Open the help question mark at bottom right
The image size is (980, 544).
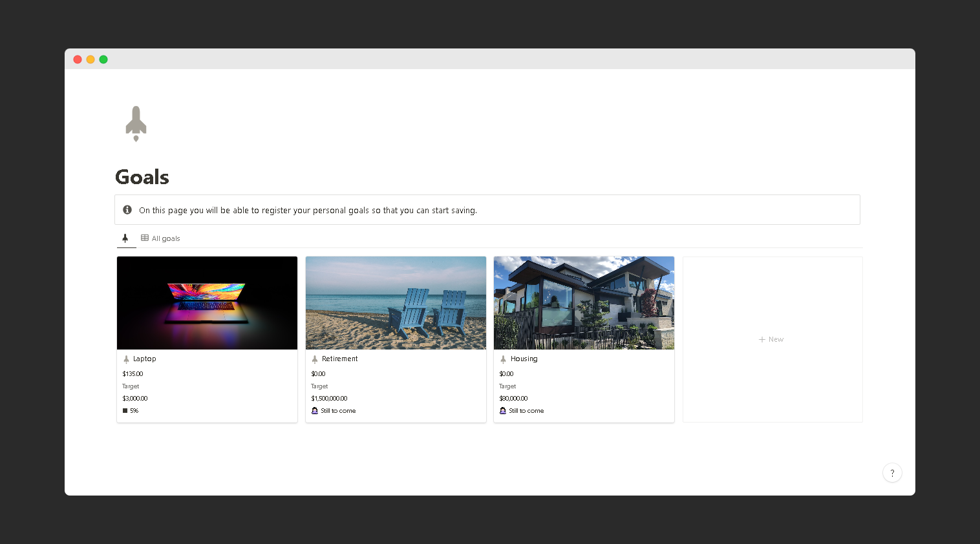tap(892, 472)
